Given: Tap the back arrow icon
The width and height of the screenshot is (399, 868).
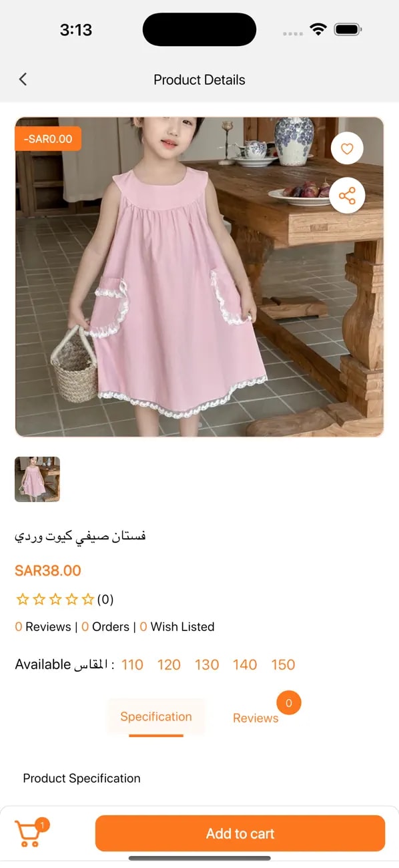Looking at the screenshot, I should click(x=23, y=79).
